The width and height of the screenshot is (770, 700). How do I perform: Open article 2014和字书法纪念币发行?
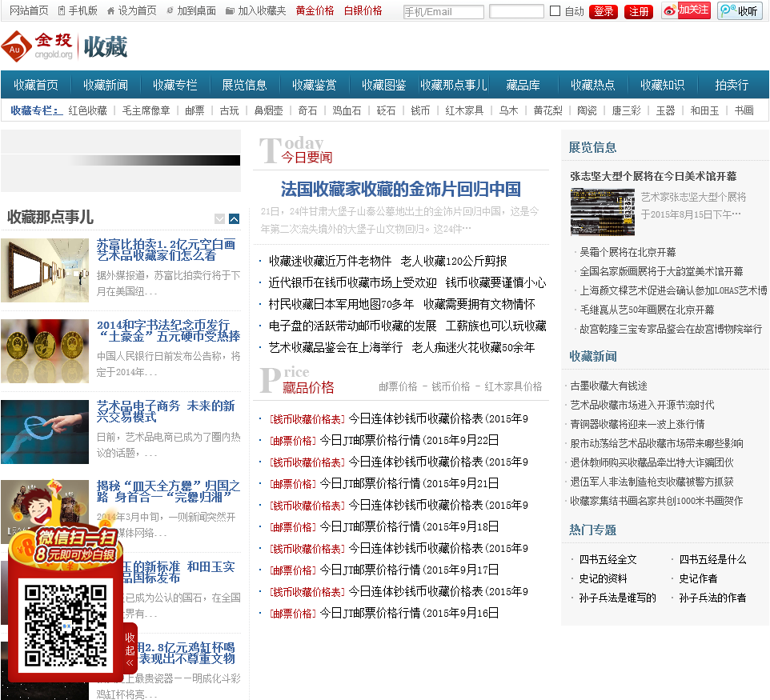(168, 330)
